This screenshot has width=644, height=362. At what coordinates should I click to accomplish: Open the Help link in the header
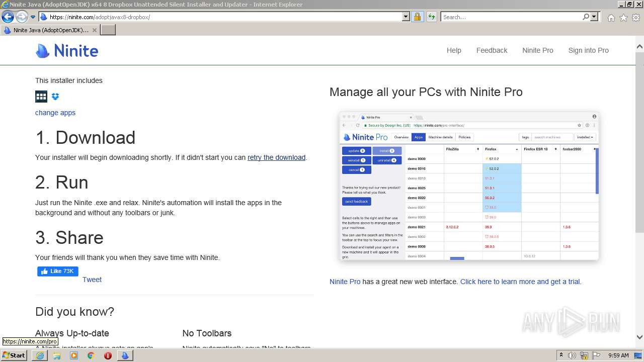(454, 50)
